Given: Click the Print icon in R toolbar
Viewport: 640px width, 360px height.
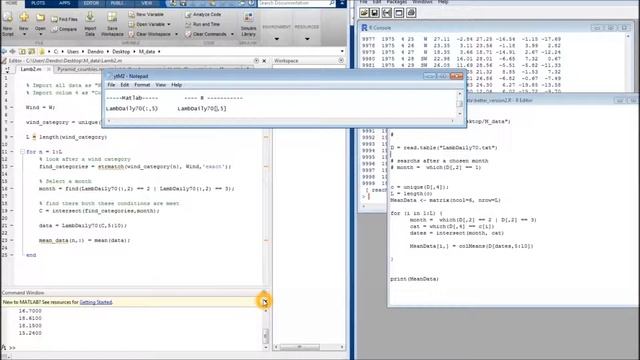Looking at the screenshot, I should pos(411,13).
